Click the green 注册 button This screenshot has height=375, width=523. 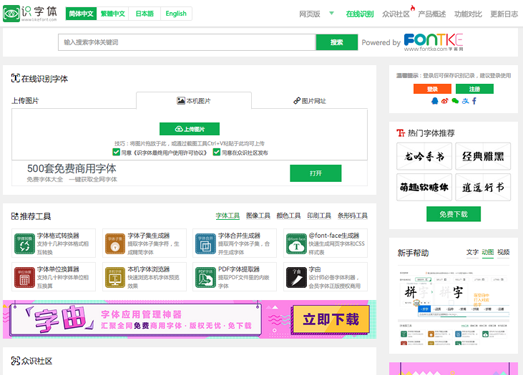[x=475, y=89]
